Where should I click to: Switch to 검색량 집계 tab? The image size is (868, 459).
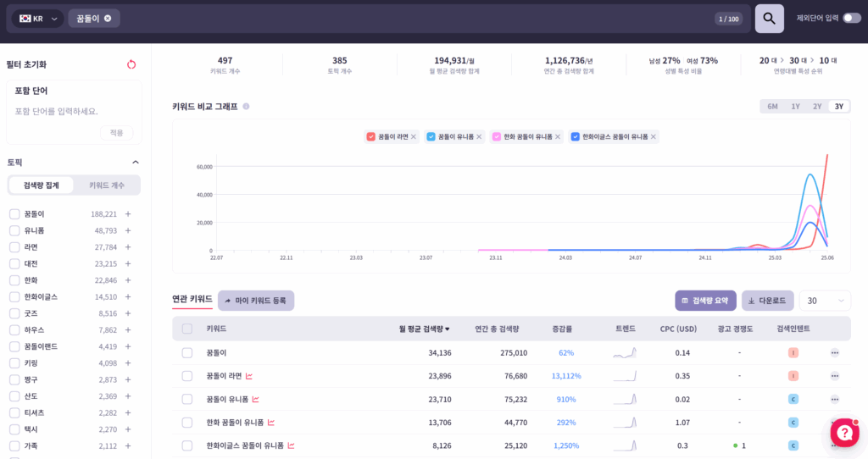pos(41,185)
